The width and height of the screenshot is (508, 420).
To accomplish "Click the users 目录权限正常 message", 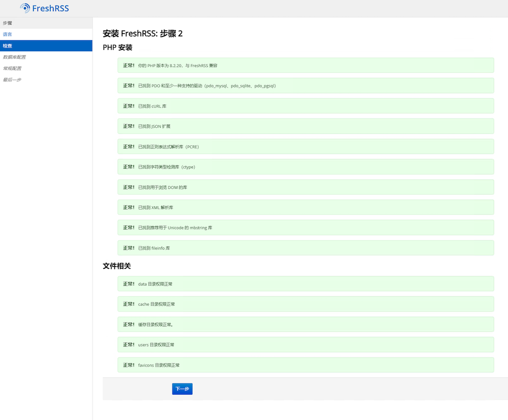I will click(305, 344).
